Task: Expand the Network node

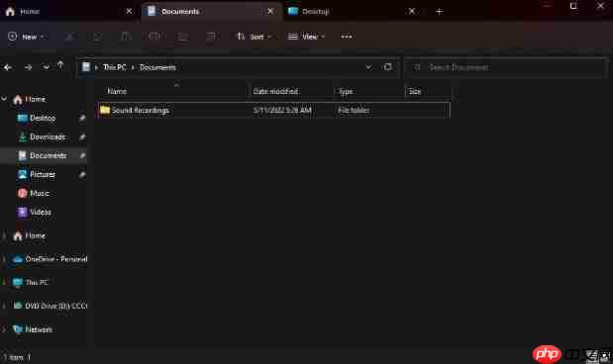Action: [4, 329]
